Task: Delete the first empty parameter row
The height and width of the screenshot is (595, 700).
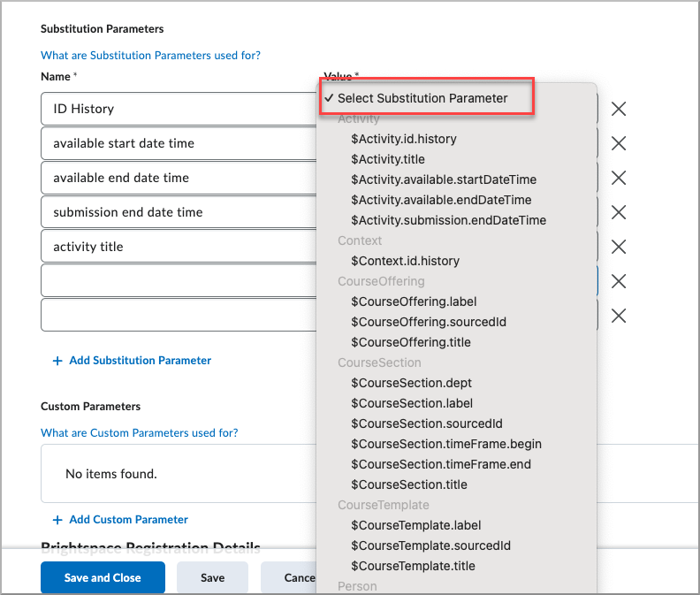Action: tap(619, 281)
